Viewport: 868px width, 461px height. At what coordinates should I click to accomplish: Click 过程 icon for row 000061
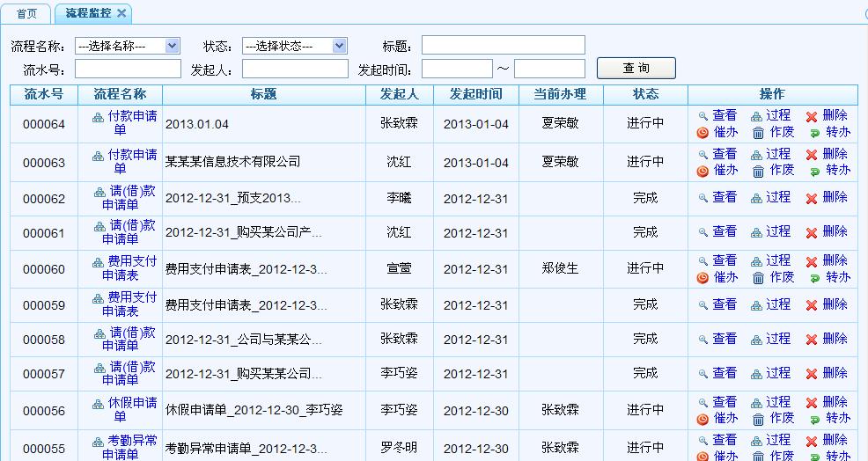[756, 232]
